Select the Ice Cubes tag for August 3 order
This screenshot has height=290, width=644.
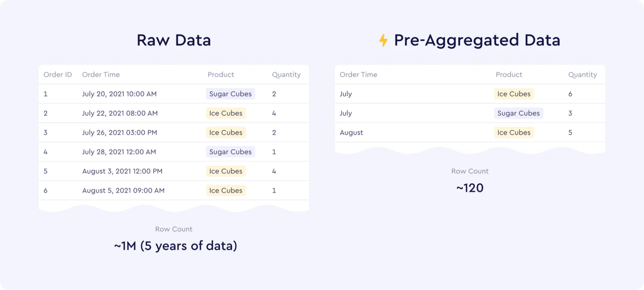[x=226, y=171]
